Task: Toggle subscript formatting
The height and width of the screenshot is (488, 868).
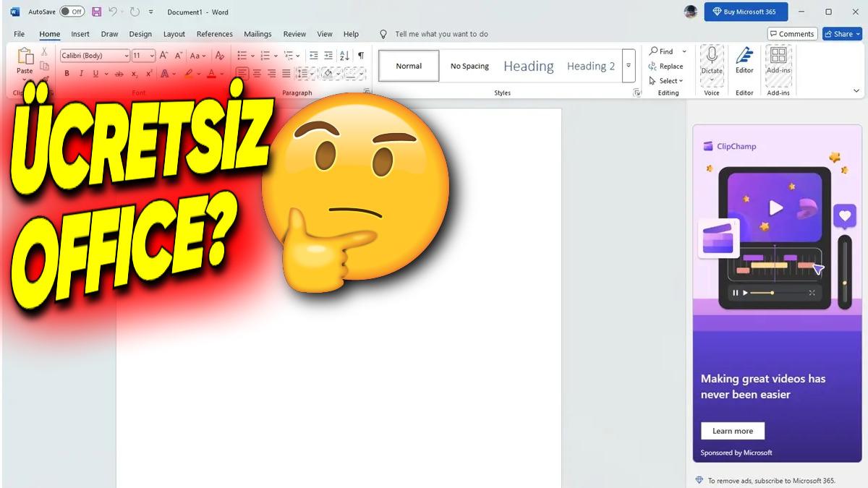Action: 135,74
